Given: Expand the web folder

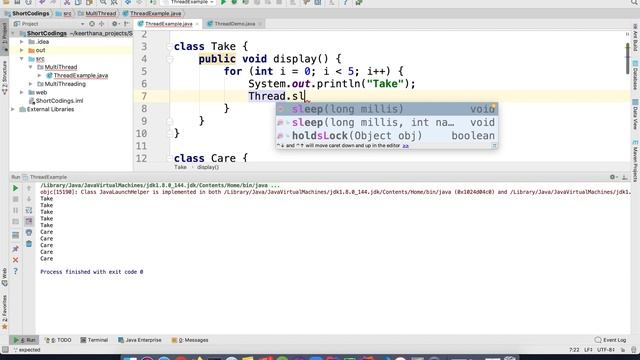Looking at the screenshot, I should click(x=22, y=92).
